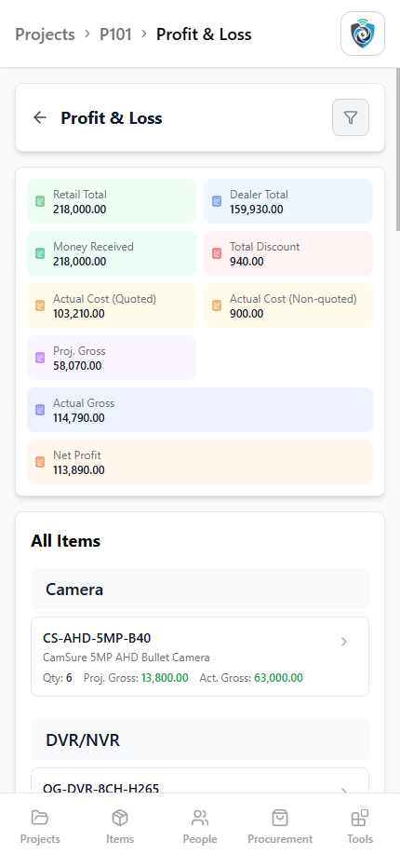Viewport: 400px width, 868px height.
Task: Select Net Profit value 113,890.00
Action: [x=79, y=470]
